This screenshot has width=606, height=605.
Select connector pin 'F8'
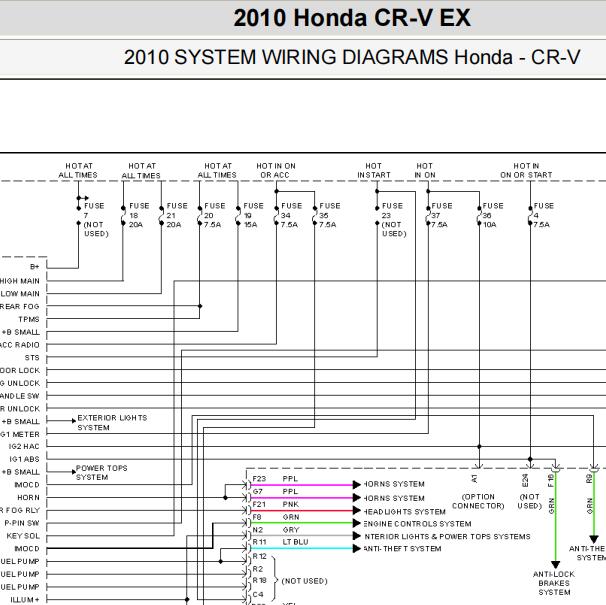click(257, 517)
